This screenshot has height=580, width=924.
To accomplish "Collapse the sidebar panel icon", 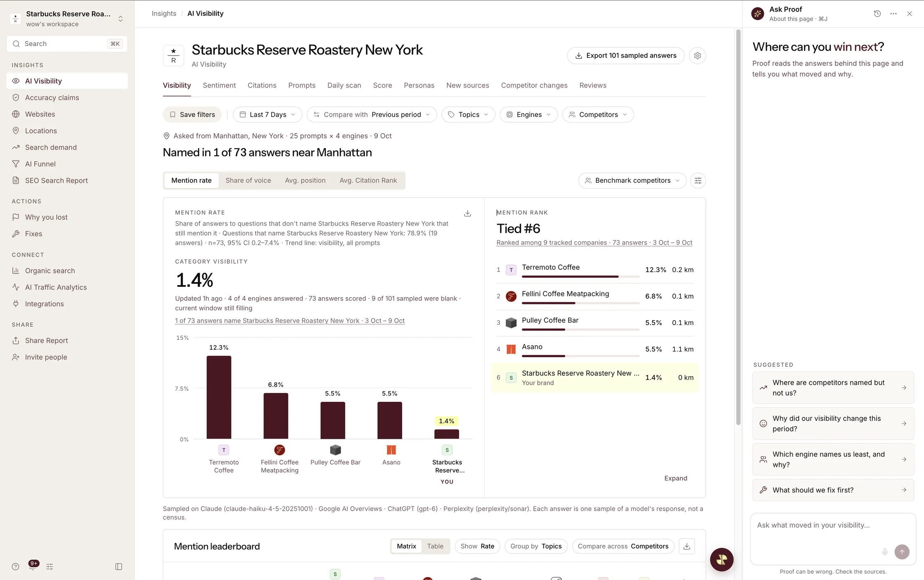I will click(x=119, y=566).
